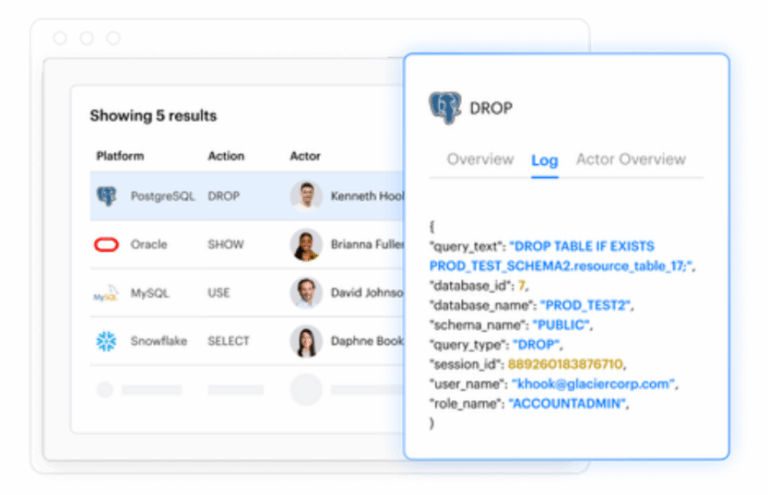Viewport: 768px width, 495px height.
Task: Select the MySQL platform name
Action: (149, 293)
